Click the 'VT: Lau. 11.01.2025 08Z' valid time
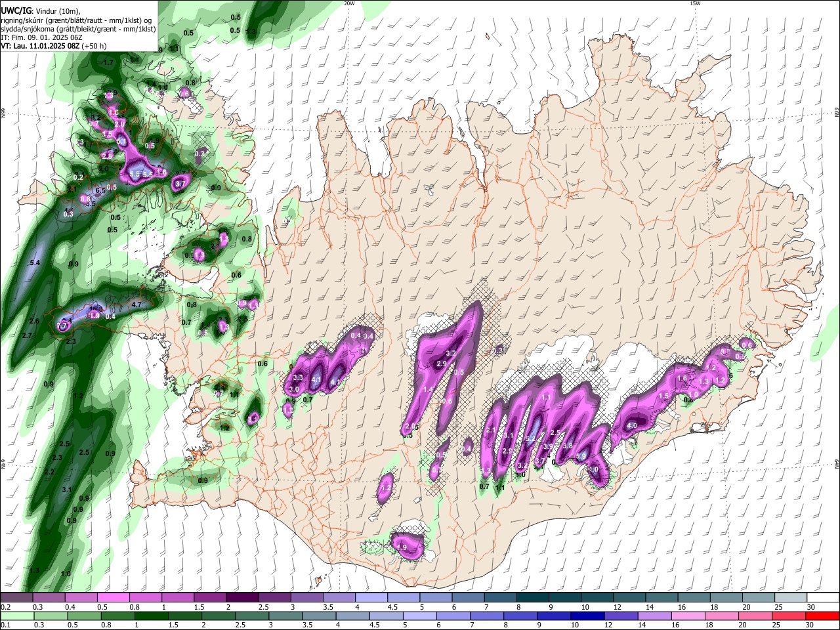This screenshot has width=840, height=630. pyautogui.click(x=41, y=46)
